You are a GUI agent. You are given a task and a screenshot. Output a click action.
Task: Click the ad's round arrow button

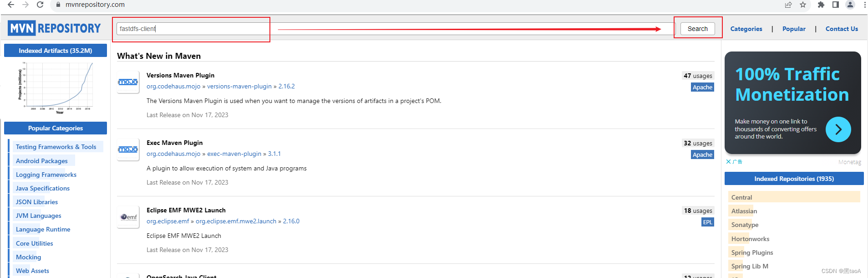[x=838, y=129]
